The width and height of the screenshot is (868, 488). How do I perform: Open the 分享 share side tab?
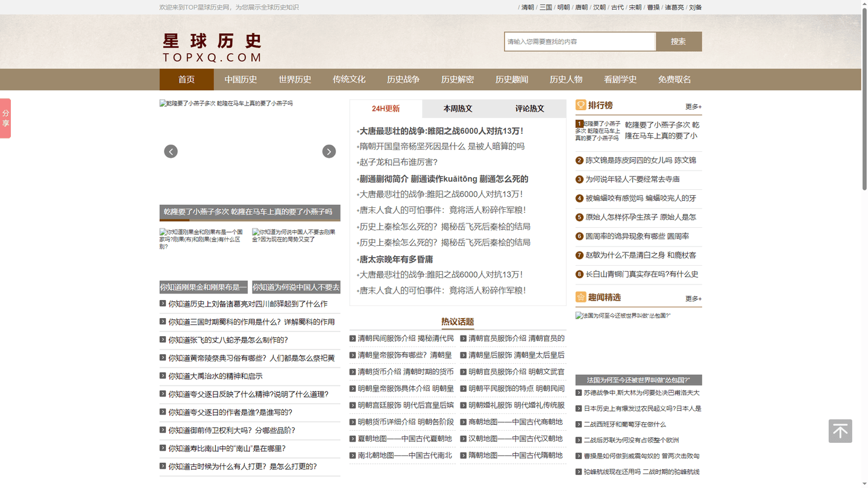point(5,119)
